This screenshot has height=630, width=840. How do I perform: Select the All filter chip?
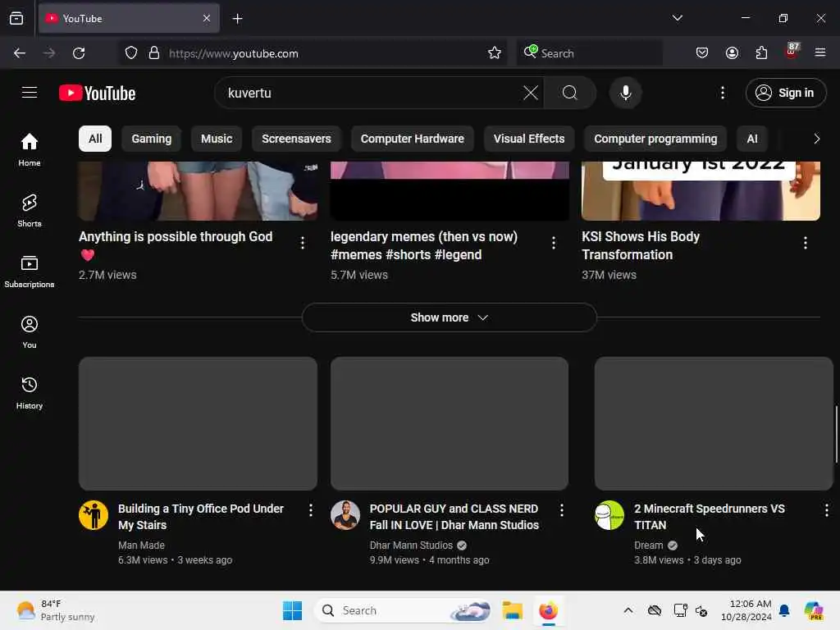pyautogui.click(x=95, y=139)
